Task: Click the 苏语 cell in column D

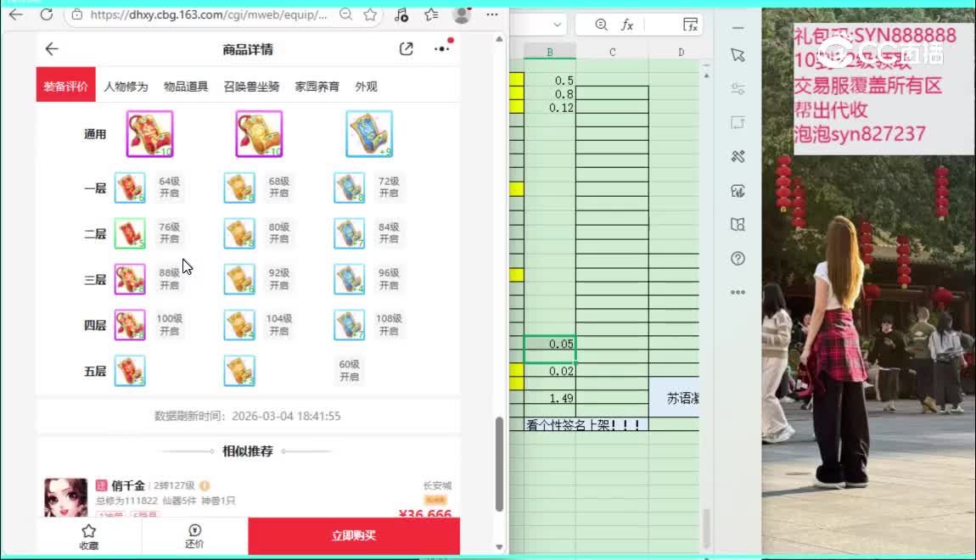Action: 675,398
